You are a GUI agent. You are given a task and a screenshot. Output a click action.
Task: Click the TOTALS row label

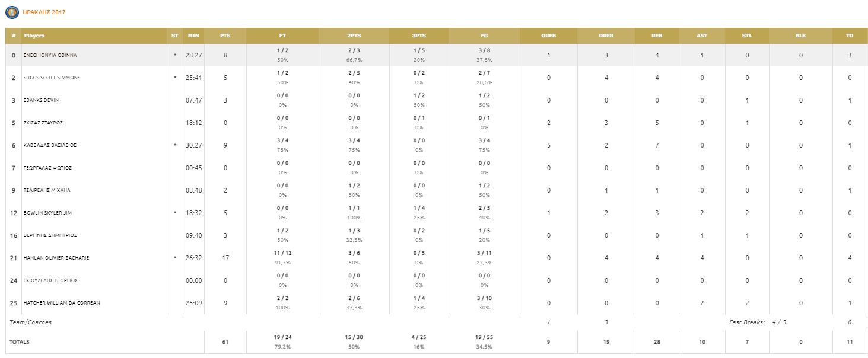pos(20,342)
